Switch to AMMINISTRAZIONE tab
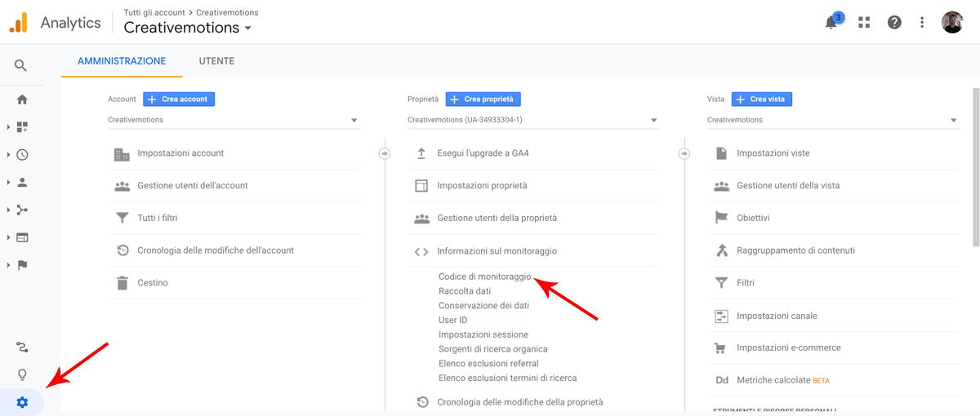 pyautogui.click(x=122, y=61)
